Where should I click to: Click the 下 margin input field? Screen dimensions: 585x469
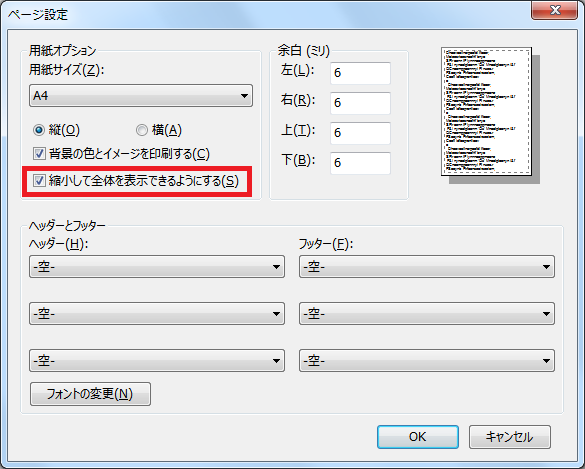tap(360, 163)
